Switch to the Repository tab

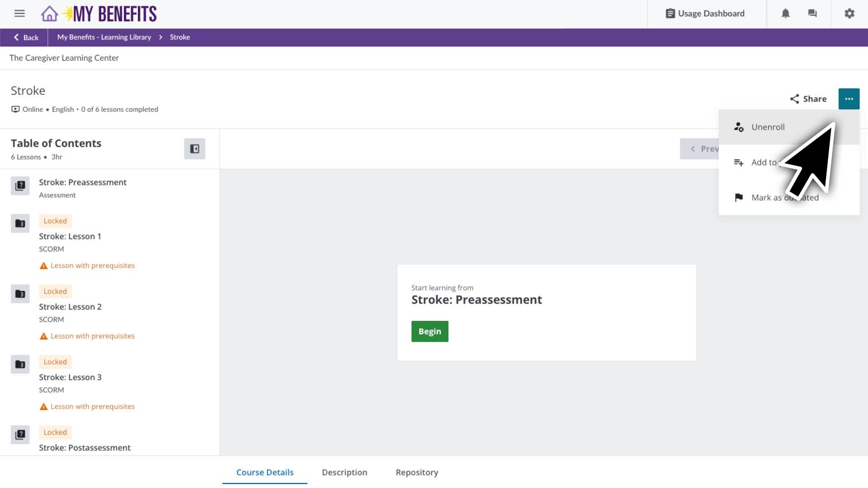[x=416, y=472]
